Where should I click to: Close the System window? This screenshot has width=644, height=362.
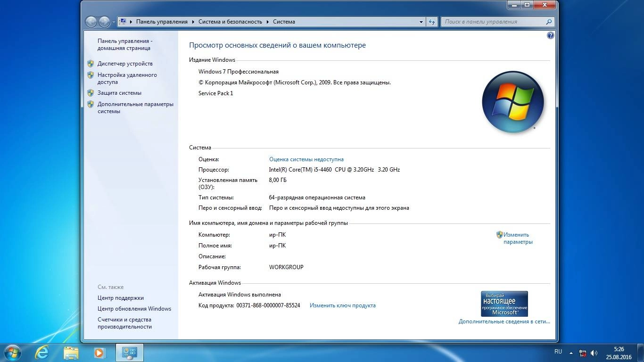(x=545, y=5)
